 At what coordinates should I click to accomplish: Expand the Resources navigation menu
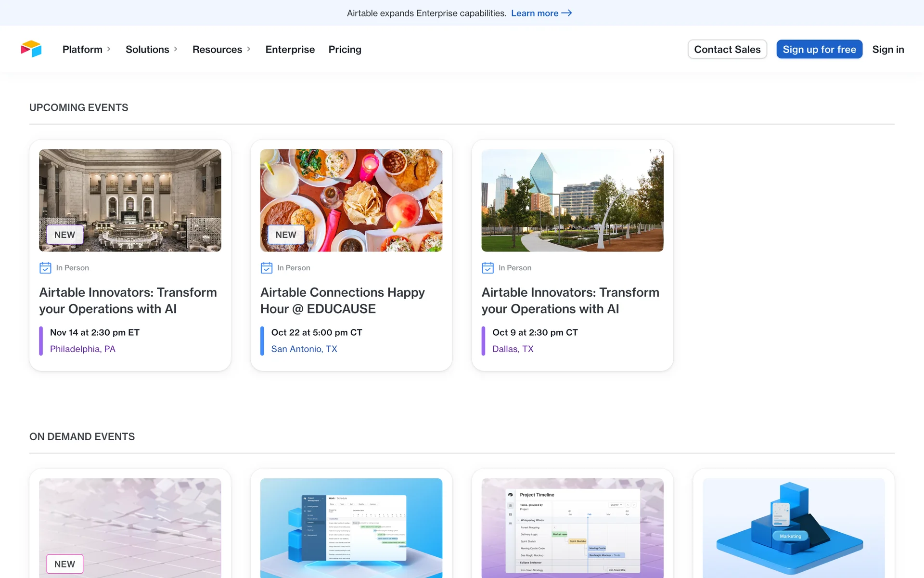coord(221,49)
